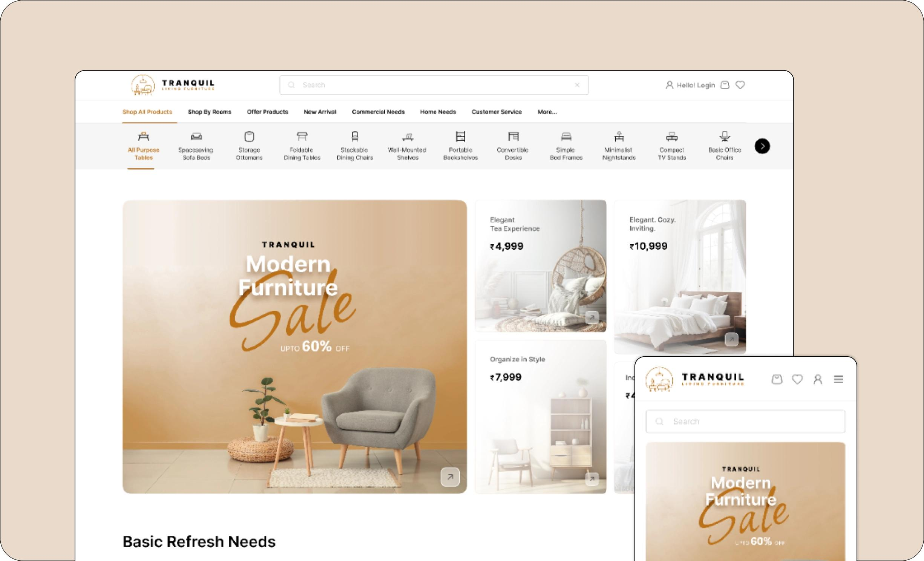This screenshot has height=561, width=924.
Task: Click the arrow icon on the Elegant Tea Experience card
Action: pyautogui.click(x=592, y=317)
